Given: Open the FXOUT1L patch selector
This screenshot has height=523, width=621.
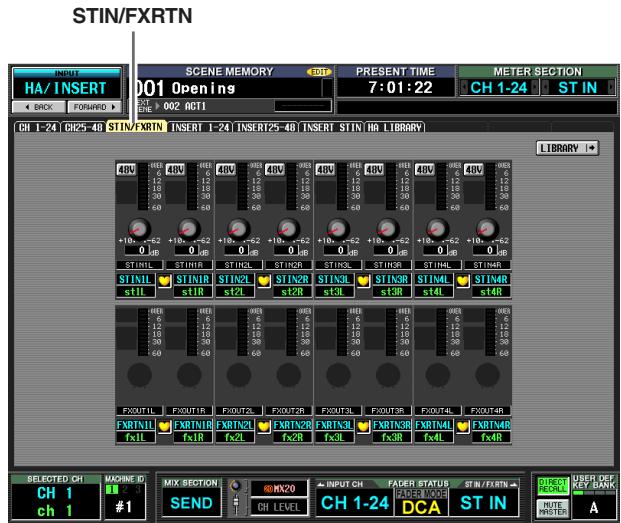Looking at the screenshot, I should pos(139,411).
